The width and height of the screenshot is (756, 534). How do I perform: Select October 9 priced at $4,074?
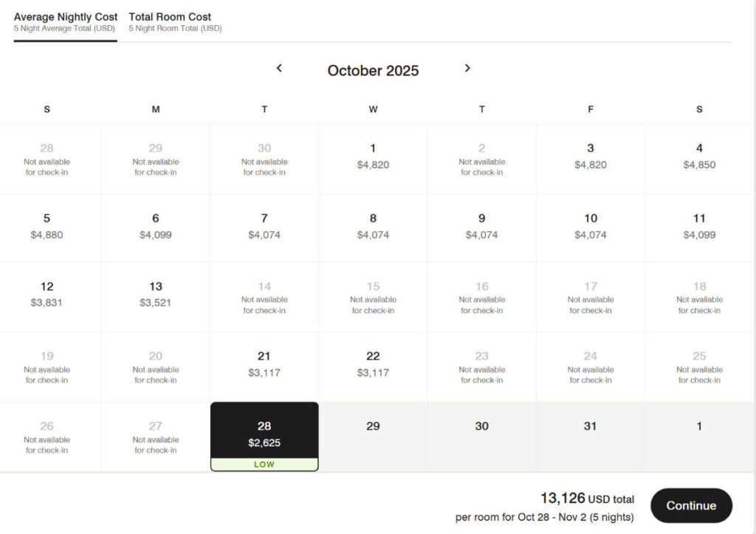pyautogui.click(x=481, y=226)
